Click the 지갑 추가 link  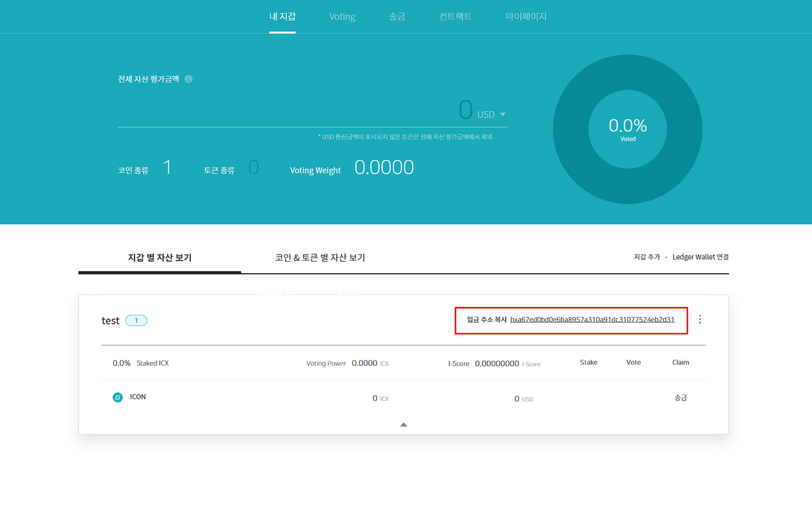[x=646, y=256]
